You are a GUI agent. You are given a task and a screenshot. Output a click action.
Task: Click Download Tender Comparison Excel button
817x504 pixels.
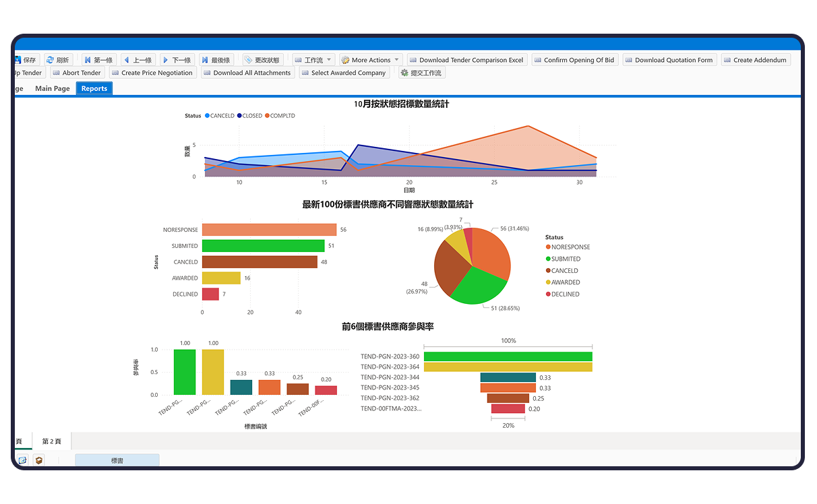(466, 60)
